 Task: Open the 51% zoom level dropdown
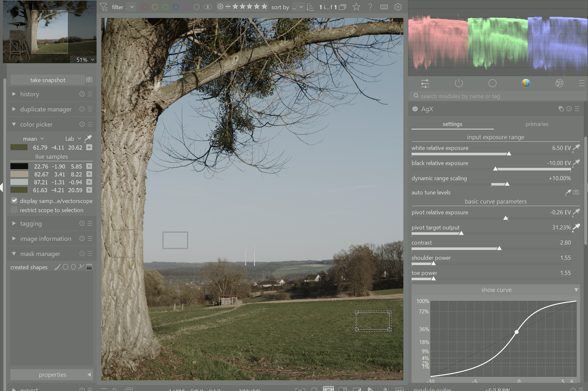pos(85,60)
